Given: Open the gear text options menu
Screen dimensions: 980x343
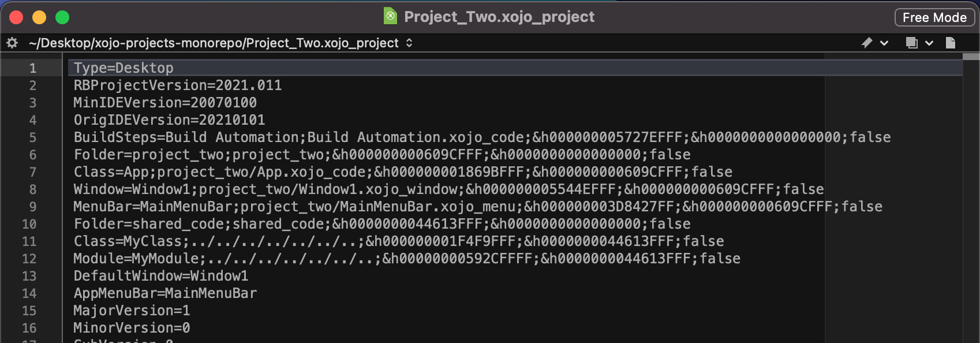Looking at the screenshot, I should click(12, 43).
